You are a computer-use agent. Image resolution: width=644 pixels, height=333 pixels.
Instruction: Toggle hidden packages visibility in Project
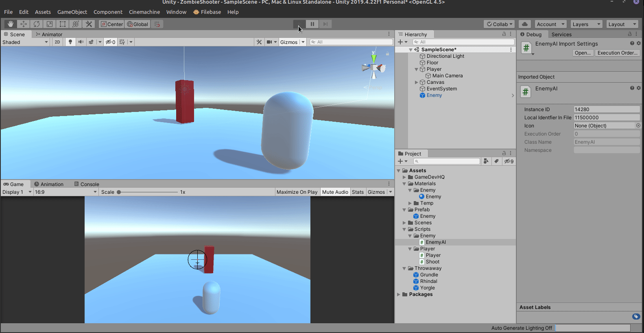(x=509, y=161)
